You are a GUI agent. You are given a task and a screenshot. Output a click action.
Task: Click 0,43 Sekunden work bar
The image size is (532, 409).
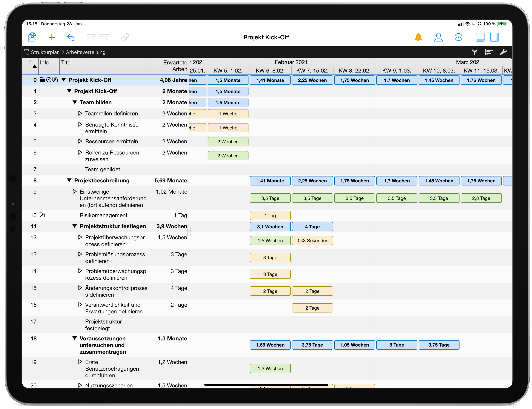312,241
